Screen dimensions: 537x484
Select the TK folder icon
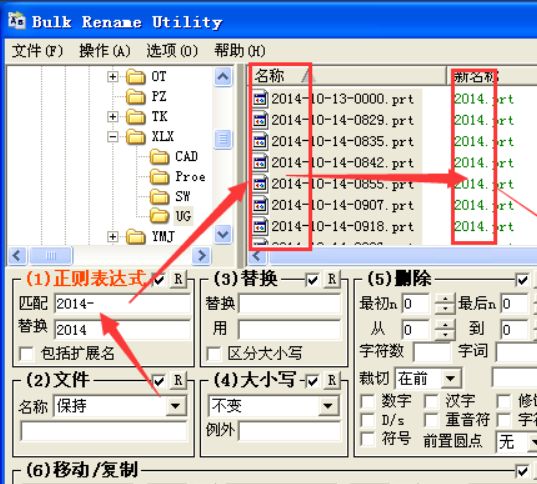click(x=136, y=117)
